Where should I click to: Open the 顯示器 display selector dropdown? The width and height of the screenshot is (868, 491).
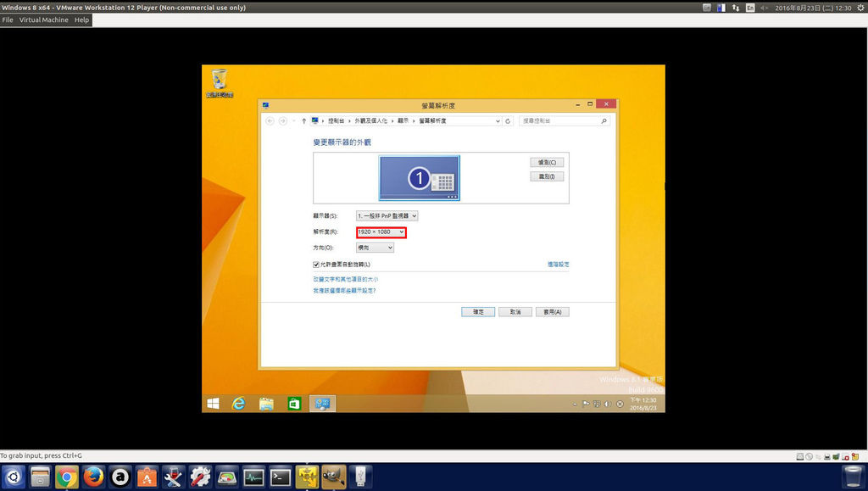point(387,215)
